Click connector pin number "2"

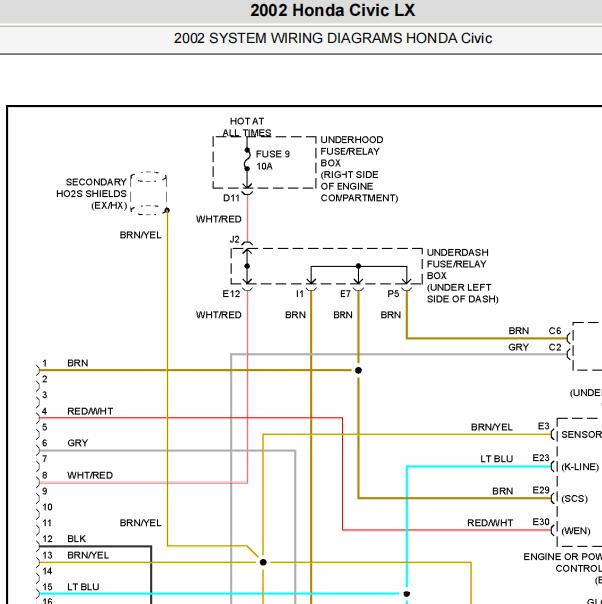(45, 379)
